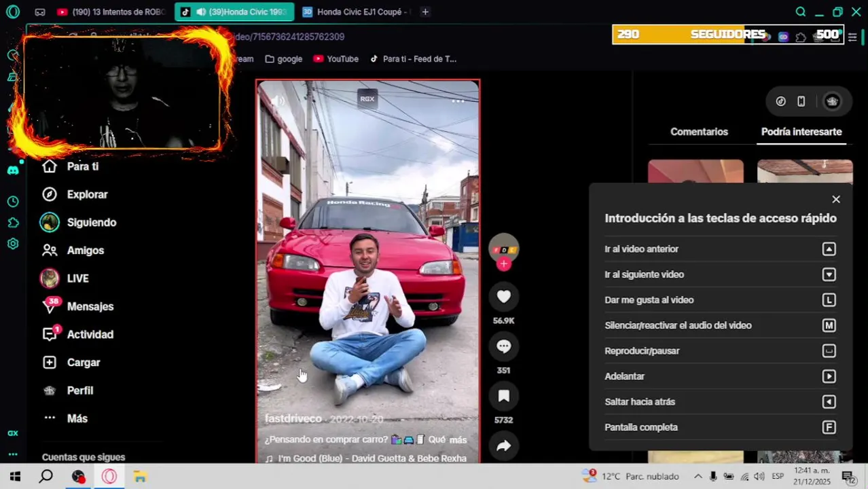This screenshot has width=868, height=489.
Task: Close the keyboard shortcuts introduction panel
Action: (836, 200)
